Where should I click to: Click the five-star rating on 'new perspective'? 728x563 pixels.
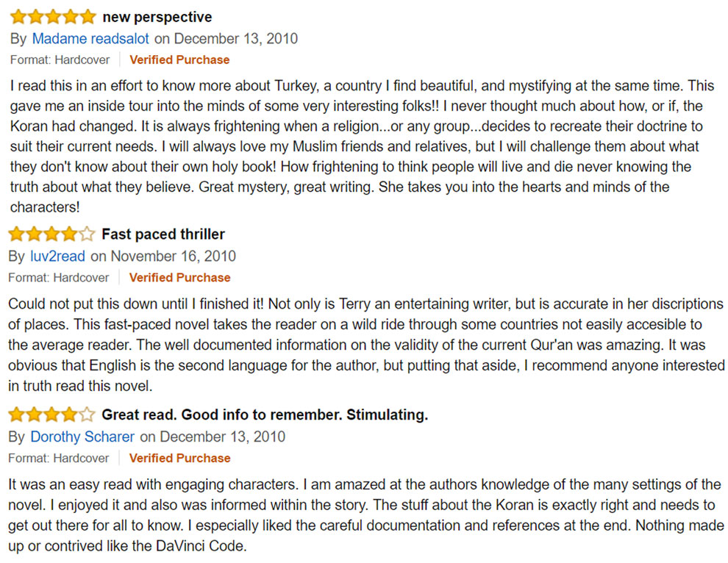pyautogui.click(x=53, y=17)
